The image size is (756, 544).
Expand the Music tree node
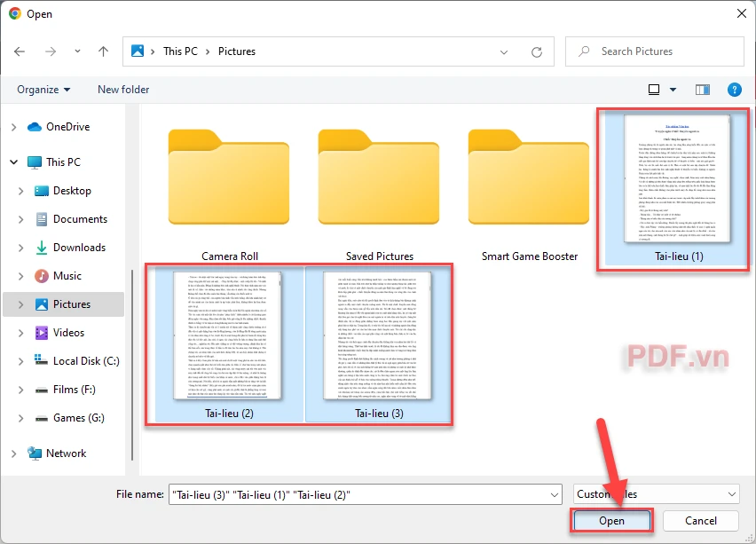20,276
